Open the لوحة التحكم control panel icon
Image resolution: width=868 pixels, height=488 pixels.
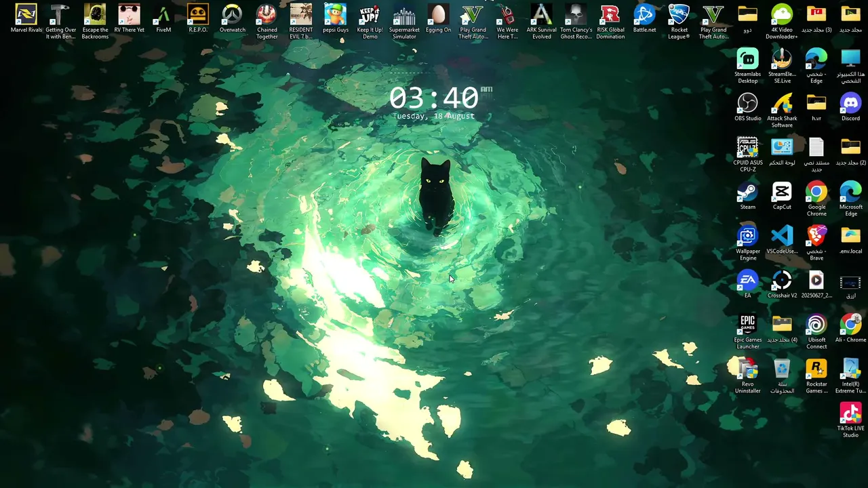tap(782, 152)
